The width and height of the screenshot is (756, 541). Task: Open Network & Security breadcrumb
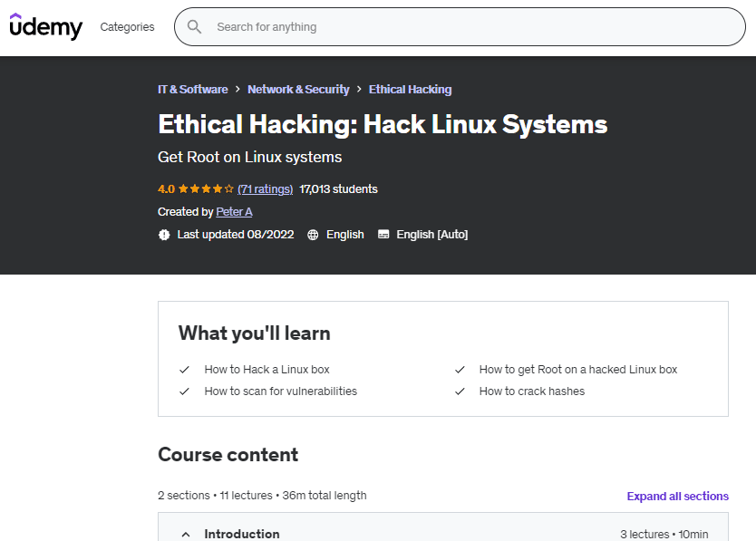[x=298, y=90]
